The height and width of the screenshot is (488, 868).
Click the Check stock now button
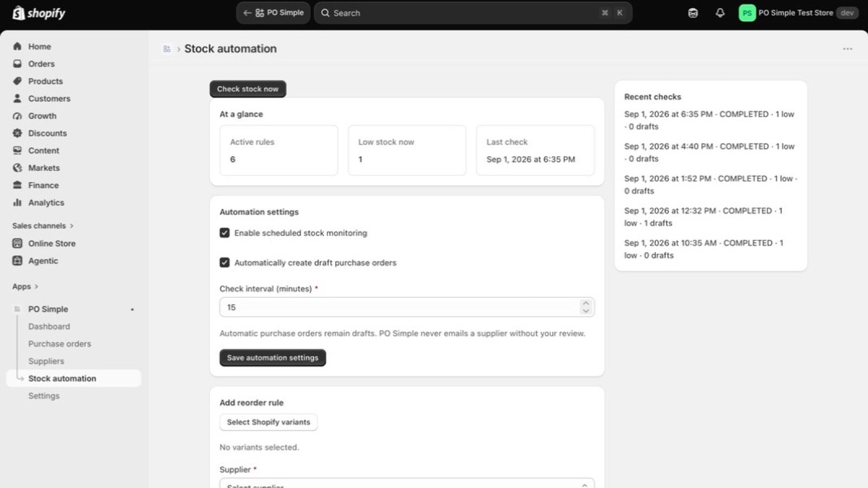click(x=248, y=89)
